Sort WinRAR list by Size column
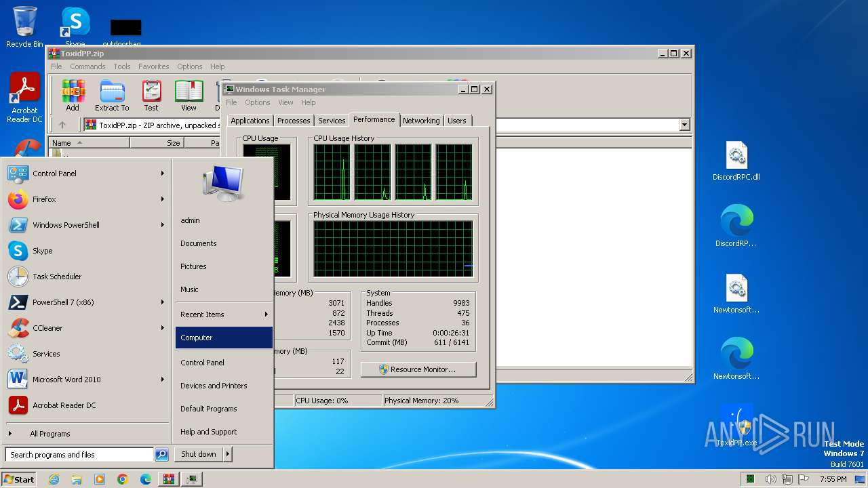 [157, 143]
